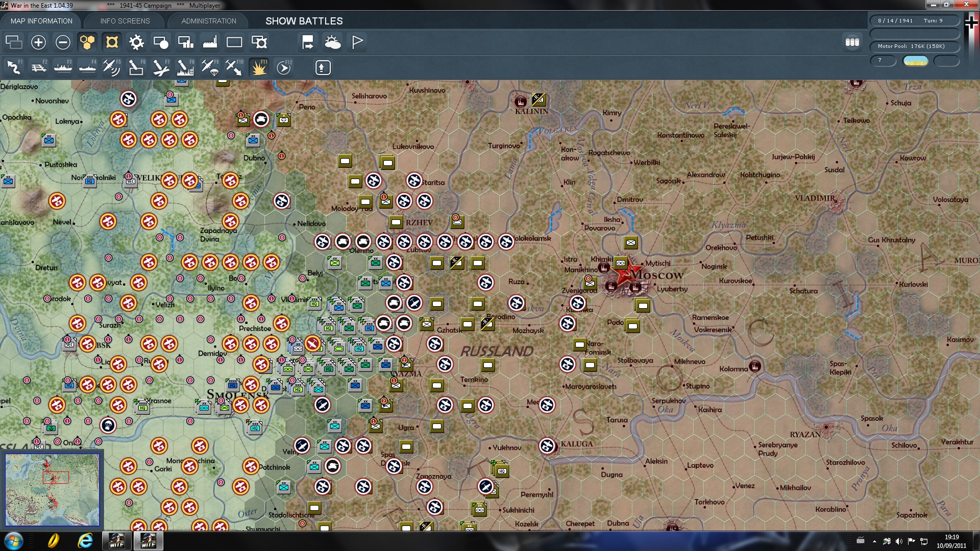Open the ADMINISTRATION tab
This screenshot has height=551, width=980.
(209, 21)
